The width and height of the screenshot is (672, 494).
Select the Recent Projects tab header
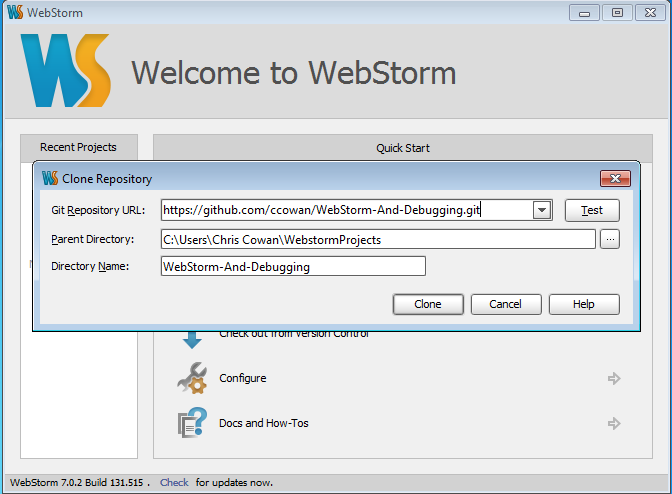(79, 147)
